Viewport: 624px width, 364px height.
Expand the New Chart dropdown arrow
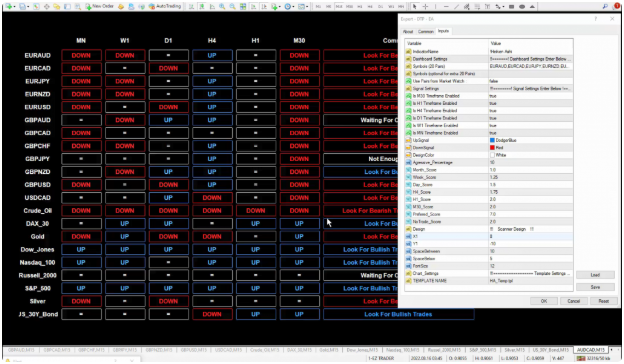point(15,7)
